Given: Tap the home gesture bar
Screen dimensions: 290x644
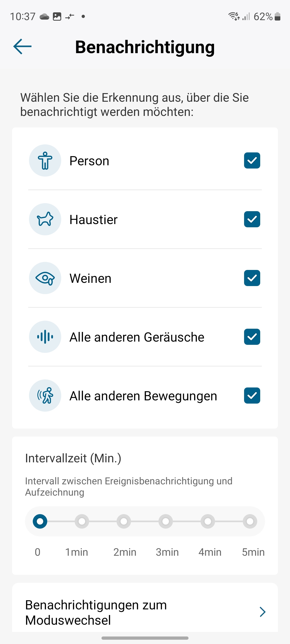Looking at the screenshot, I should point(145,638).
